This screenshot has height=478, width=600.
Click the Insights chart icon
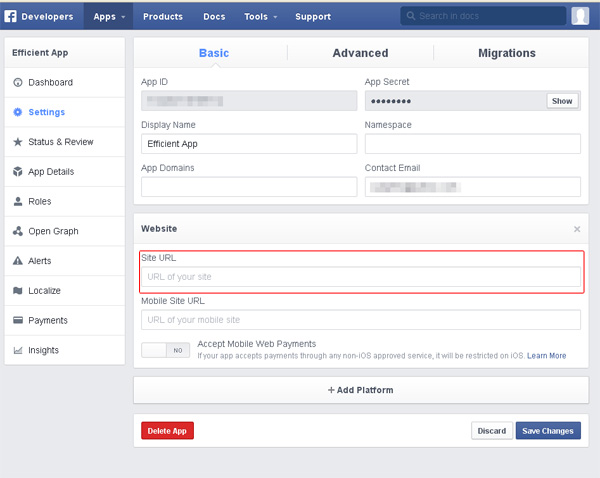coord(18,350)
